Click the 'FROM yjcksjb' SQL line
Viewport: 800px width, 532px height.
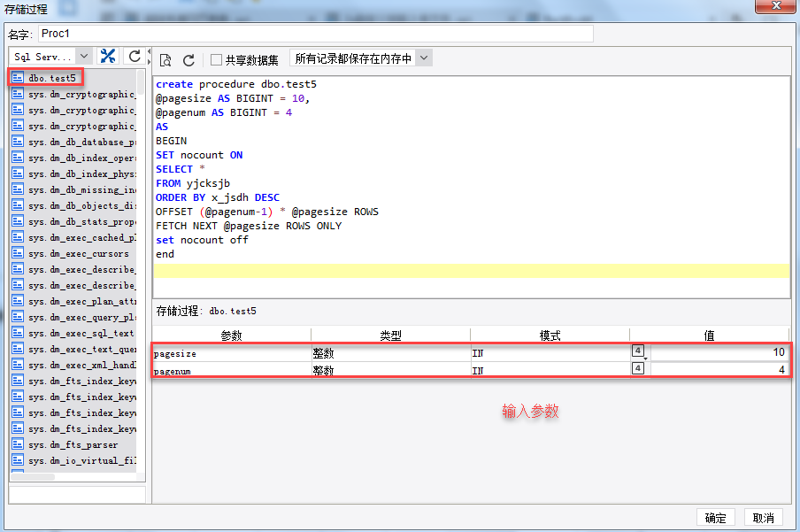tap(193, 183)
